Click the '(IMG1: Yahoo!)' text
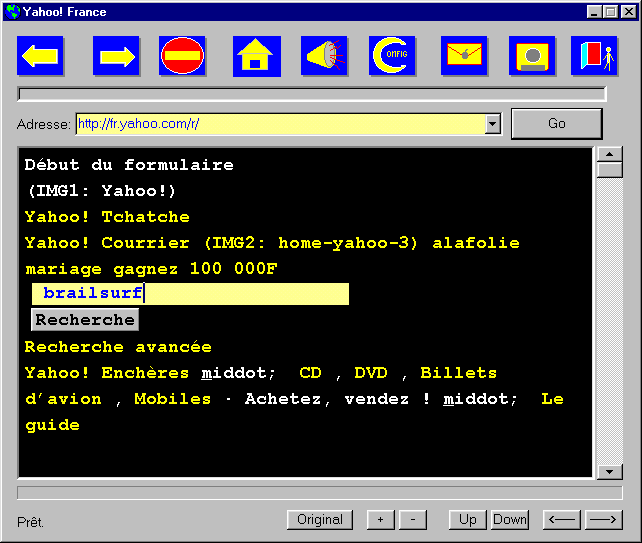Image resolution: width=642 pixels, height=543 pixels. pyautogui.click(x=102, y=191)
